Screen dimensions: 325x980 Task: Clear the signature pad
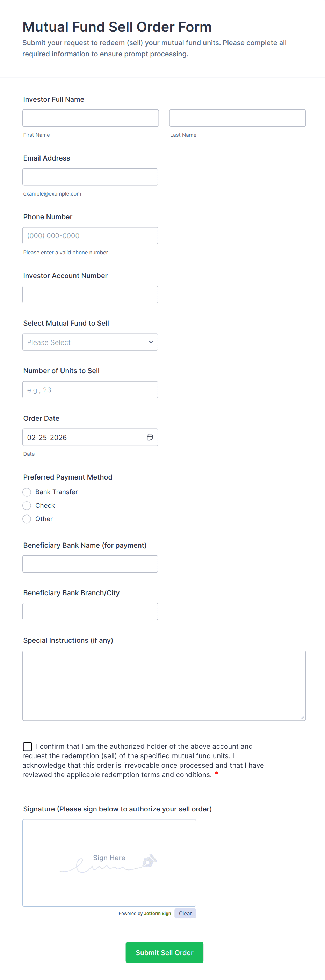pyautogui.click(x=185, y=914)
